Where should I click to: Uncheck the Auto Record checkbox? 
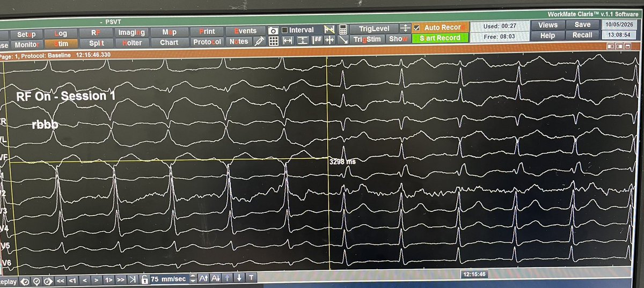click(417, 28)
